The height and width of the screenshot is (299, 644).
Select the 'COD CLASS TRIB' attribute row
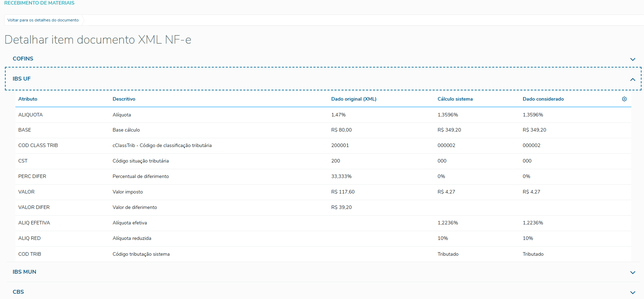point(38,146)
